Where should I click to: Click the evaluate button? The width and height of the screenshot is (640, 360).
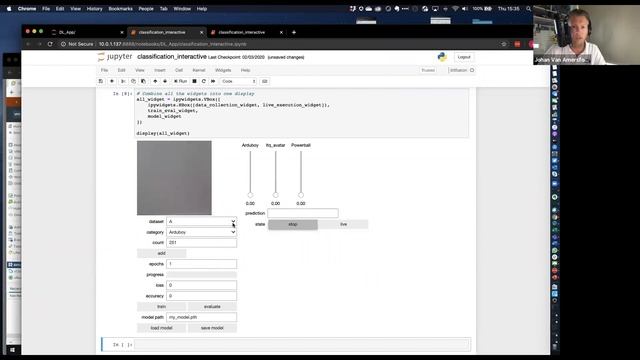pyautogui.click(x=212, y=307)
